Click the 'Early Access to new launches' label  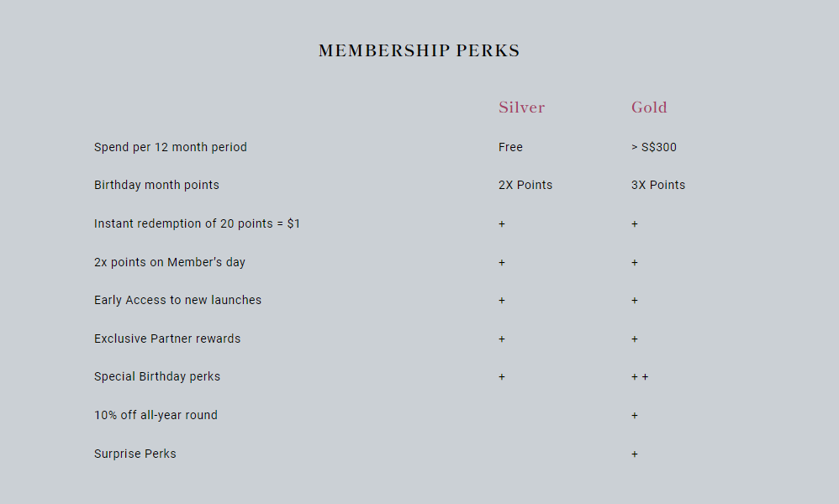click(x=177, y=300)
